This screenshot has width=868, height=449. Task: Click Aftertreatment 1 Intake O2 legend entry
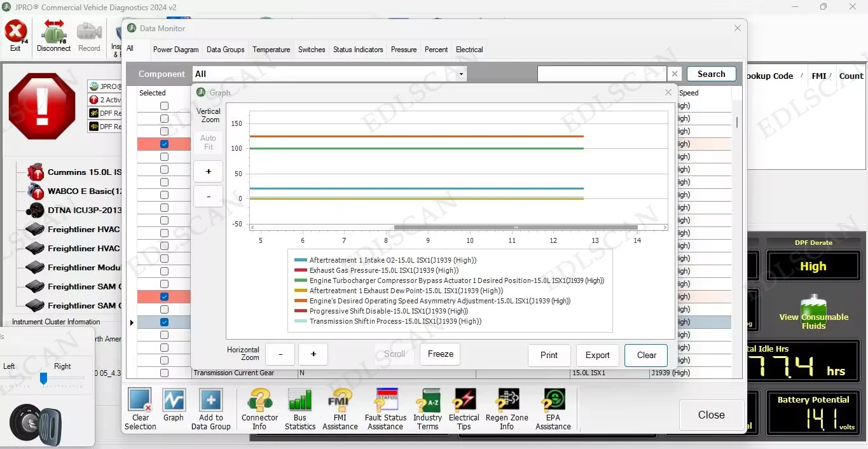pos(385,260)
